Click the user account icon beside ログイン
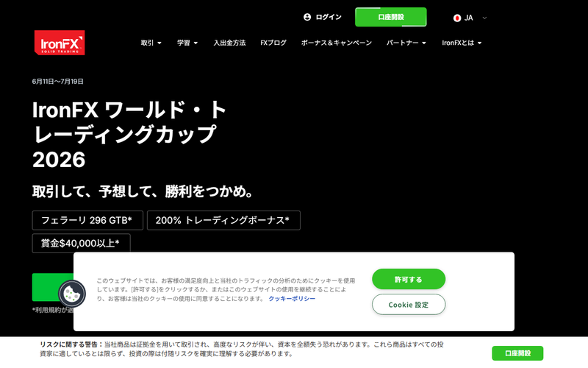Viewport: 588px width, 368px height. pos(307,17)
